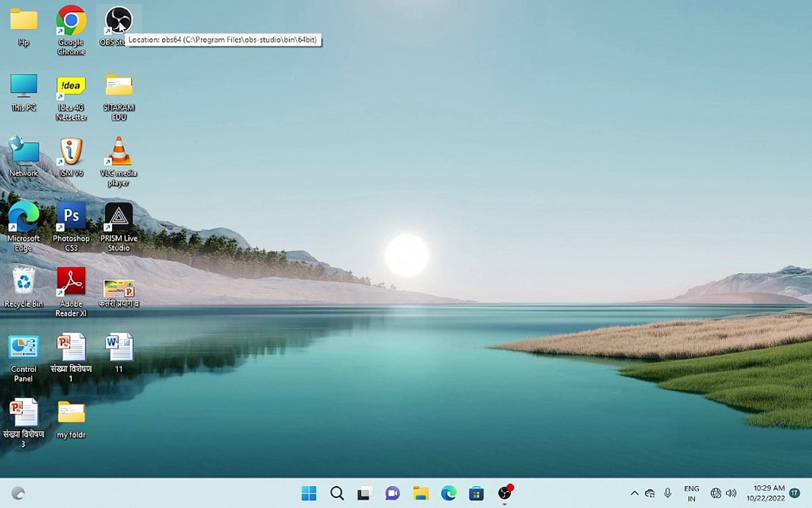Screen dimensions: 812x508
Task: Select Word document named 11
Action: (x=119, y=347)
